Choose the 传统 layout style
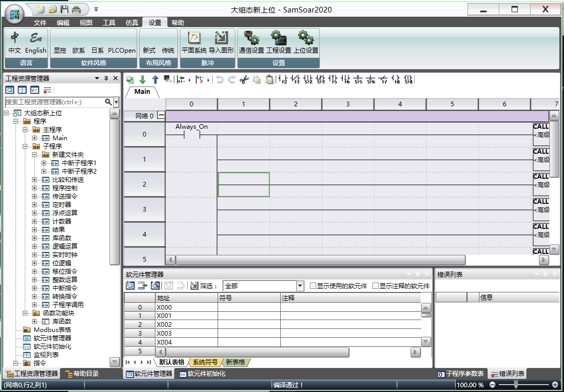564x392 pixels. (x=168, y=51)
